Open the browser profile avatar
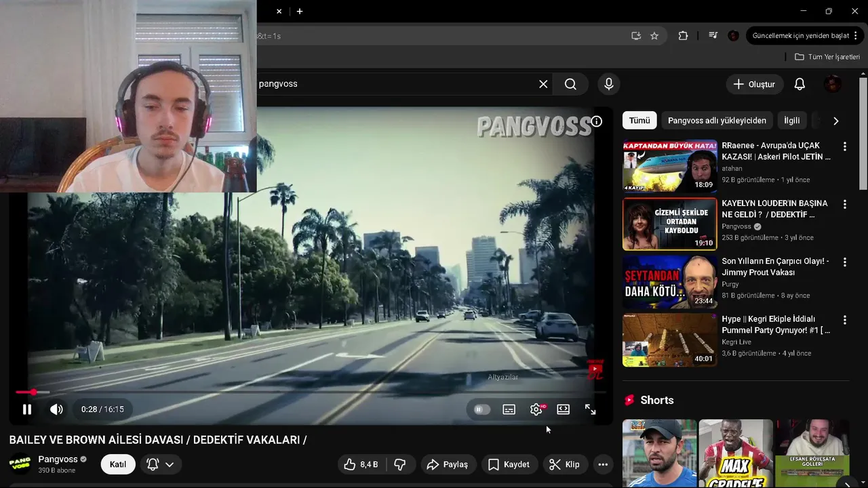Viewport: 868px width, 488px height. (733, 36)
